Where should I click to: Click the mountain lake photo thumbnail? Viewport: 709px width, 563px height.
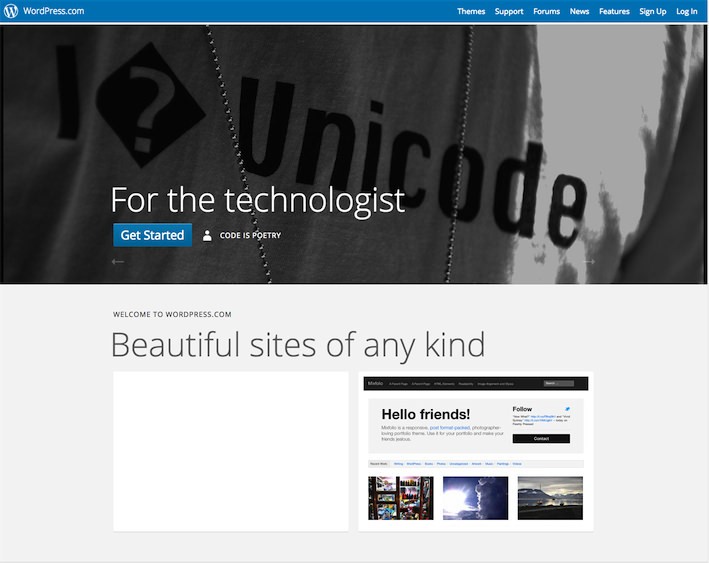pos(550,498)
